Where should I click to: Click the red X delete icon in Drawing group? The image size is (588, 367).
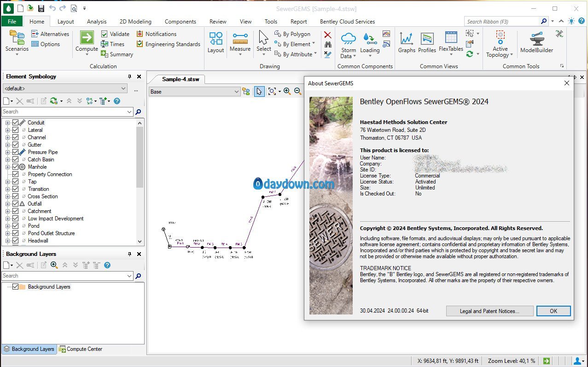327,35
